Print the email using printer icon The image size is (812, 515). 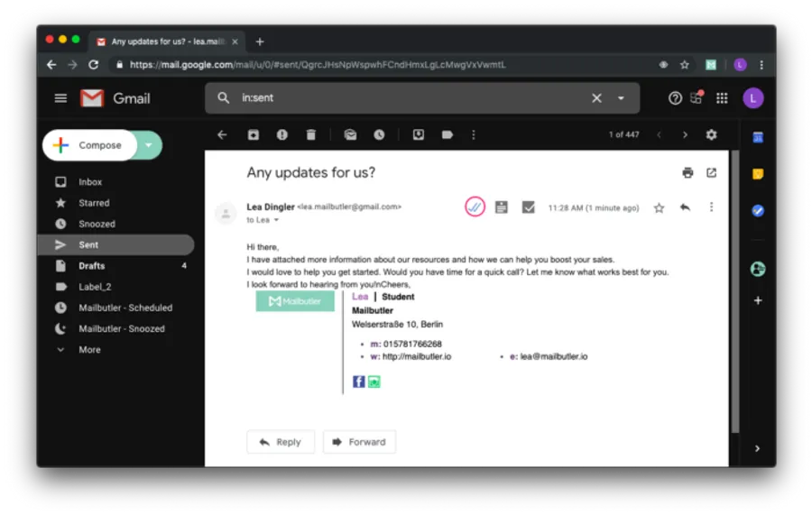tap(687, 172)
